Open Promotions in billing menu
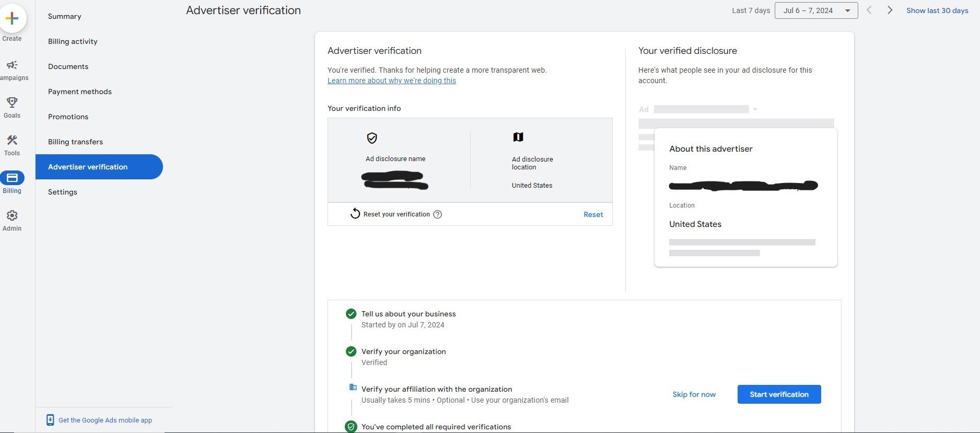The height and width of the screenshot is (433, 980). (x=68, y=117)
